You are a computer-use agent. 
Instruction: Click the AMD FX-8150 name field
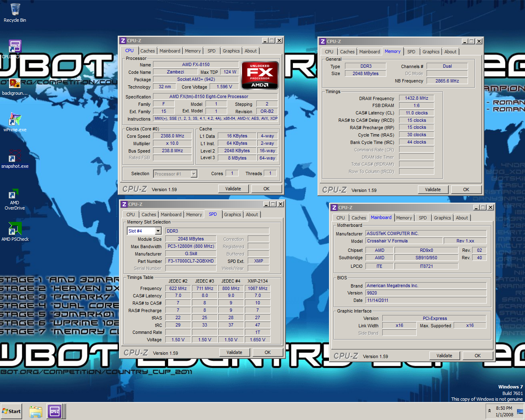(196, 64)
